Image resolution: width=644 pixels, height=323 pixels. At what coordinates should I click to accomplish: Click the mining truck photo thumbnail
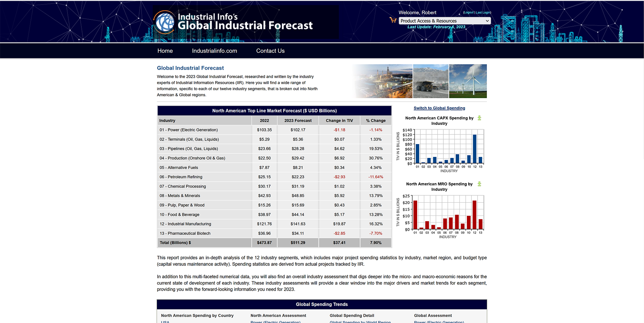coord(431,81)
